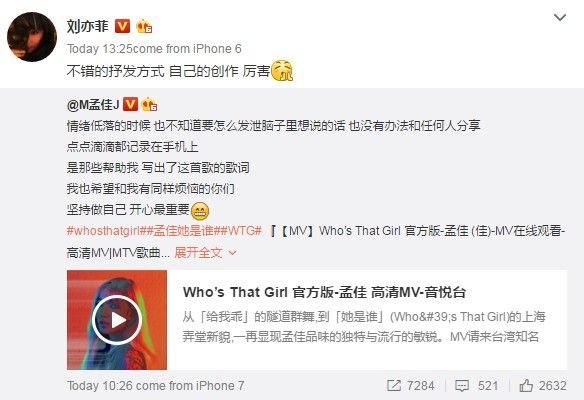Click M孟佳J's verified V badge
584x400 pixels.
130,104
